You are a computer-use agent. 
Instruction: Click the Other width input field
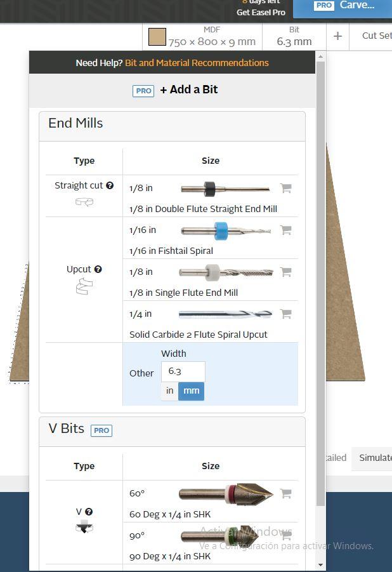(x=183, y=371)
